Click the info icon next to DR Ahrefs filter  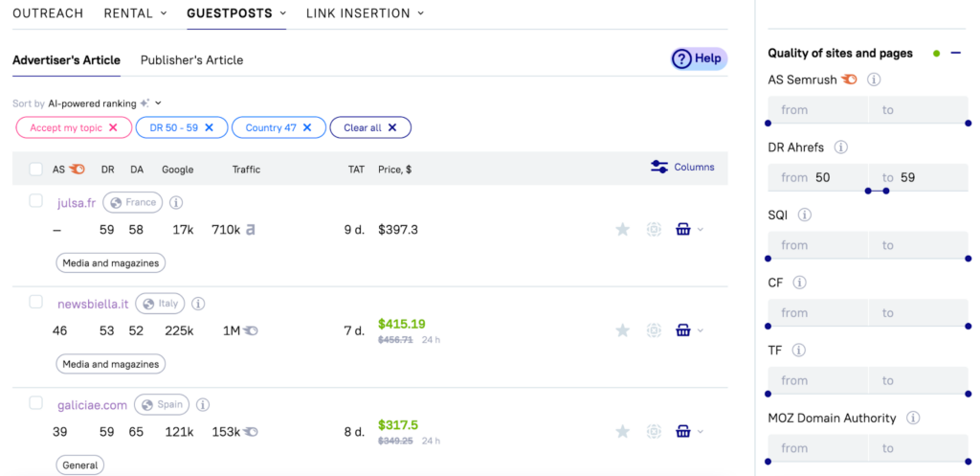tap(840, 147)
